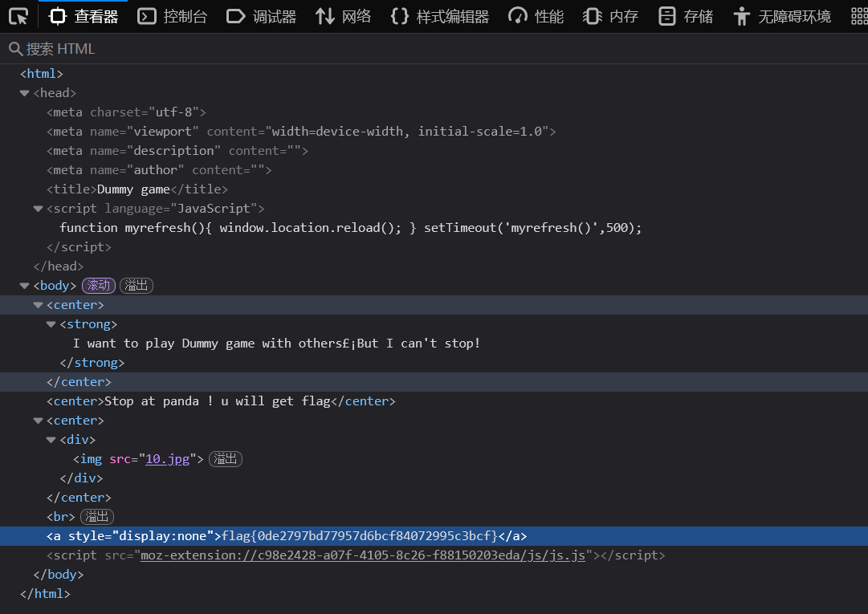
Task: Click the grid icon at toolbar end
Action: click(x=858, y=17)
